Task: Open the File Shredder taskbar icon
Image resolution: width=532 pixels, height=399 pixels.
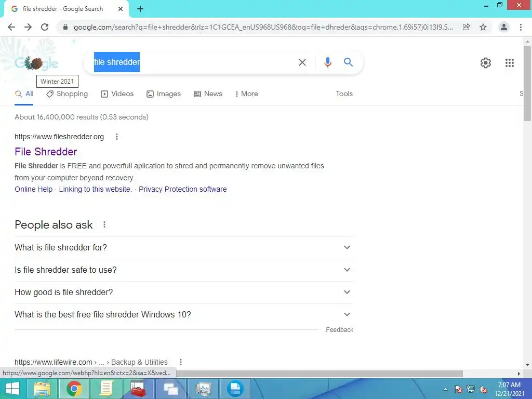Action: [x=235, y=389]
